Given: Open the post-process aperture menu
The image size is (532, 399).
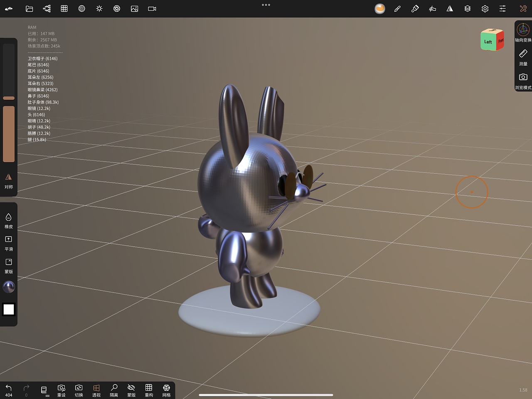Looking at the screenshot, I should coord(117,9).
